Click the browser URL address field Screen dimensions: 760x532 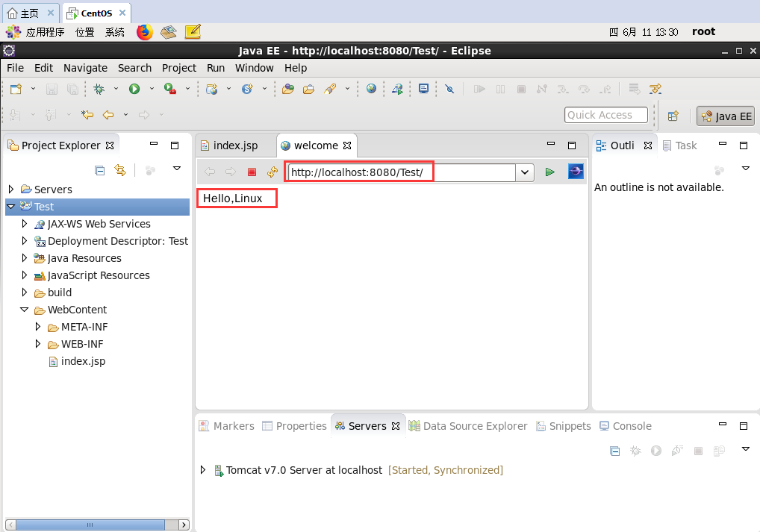pos(402,172)
